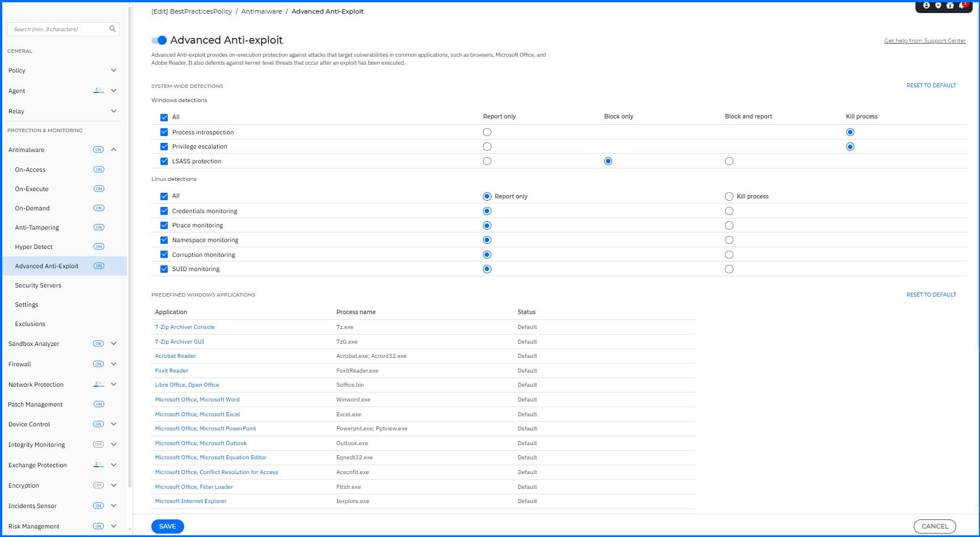The height and width of the screenshot is (537, 980).
Task: Click the search magnifier icon
Action: click(x=112, y=28)
